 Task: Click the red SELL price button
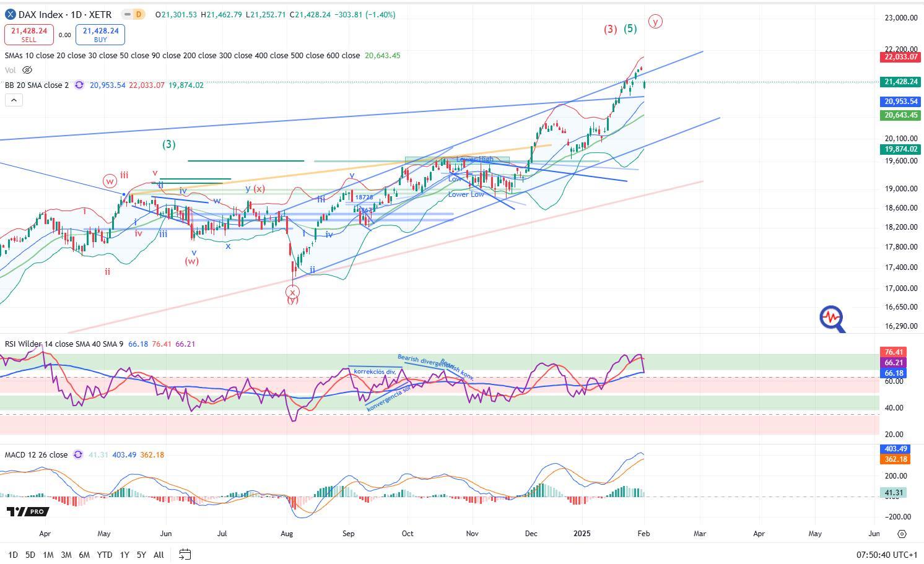click(28, 35)
